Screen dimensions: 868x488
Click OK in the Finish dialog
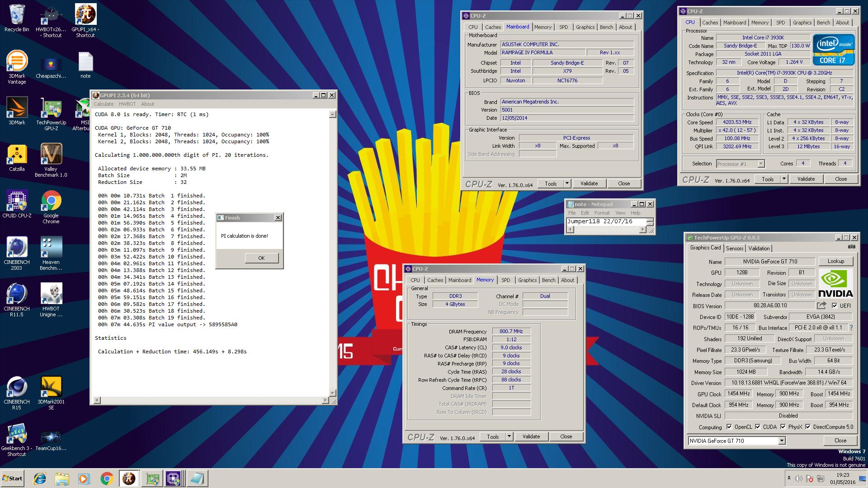click(261, 258)
